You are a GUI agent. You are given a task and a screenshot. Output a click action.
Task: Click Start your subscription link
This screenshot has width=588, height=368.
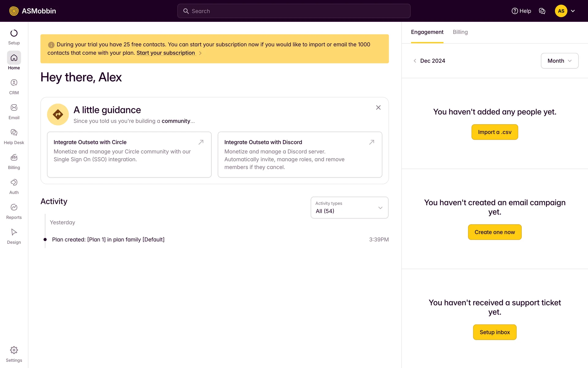(x=166, y=53)
